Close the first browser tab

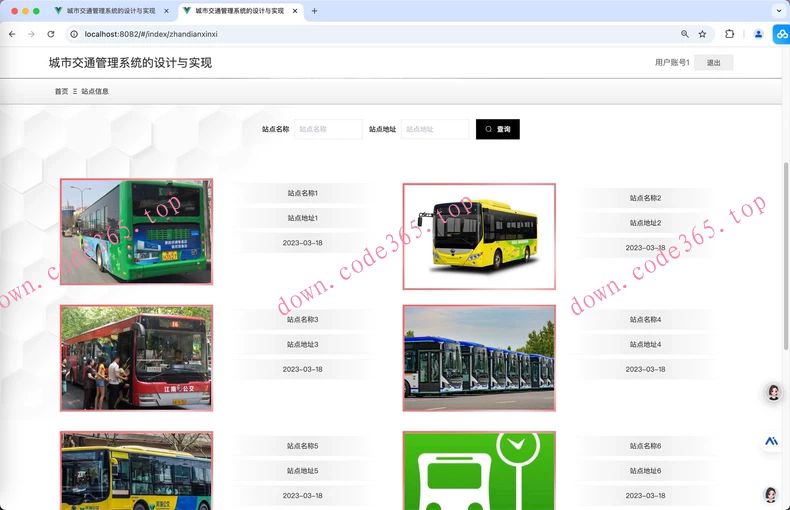point(166,11)
